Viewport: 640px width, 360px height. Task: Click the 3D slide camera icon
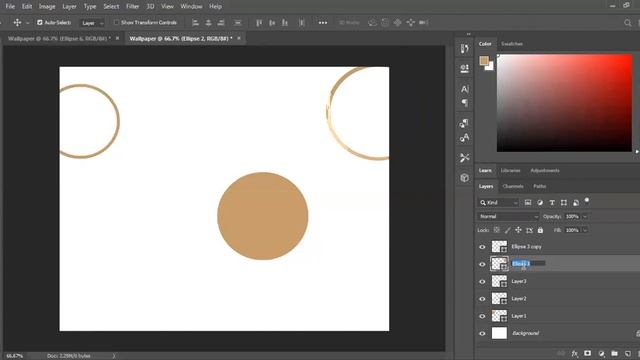[x=410, y=22]
